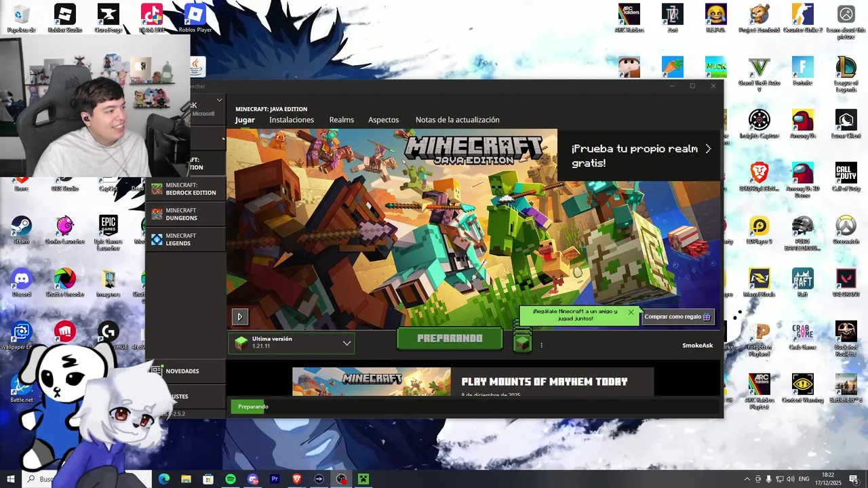Open the Buckshot Roulette desktop icon
The height and width of the screenshot is (488, 868).
(846, 339)
